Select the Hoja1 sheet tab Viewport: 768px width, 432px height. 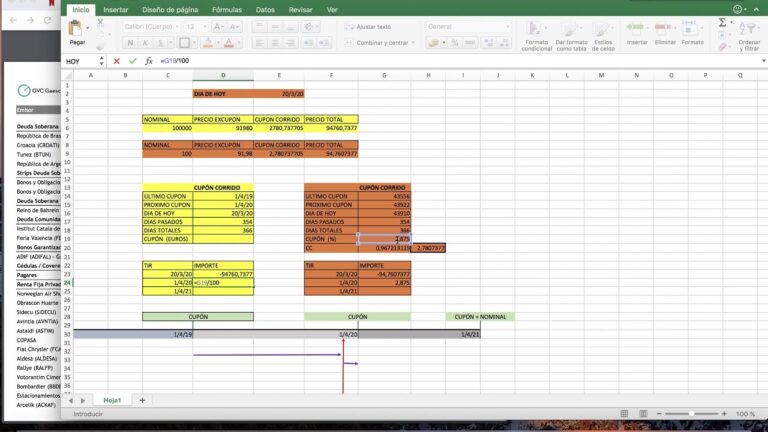(x=112, y=400)
